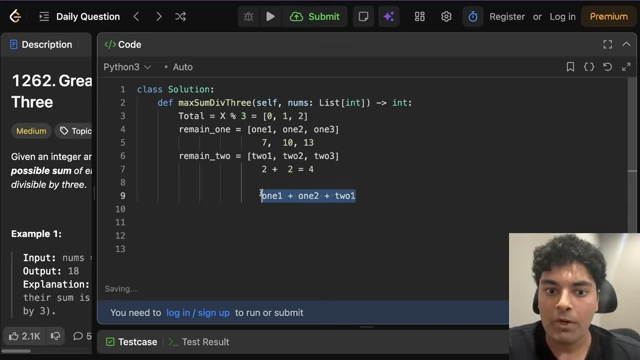The height and width of the screenshot is (360, 640).
Task: Start the timer stopwatch icon
Action: (473, 17)
